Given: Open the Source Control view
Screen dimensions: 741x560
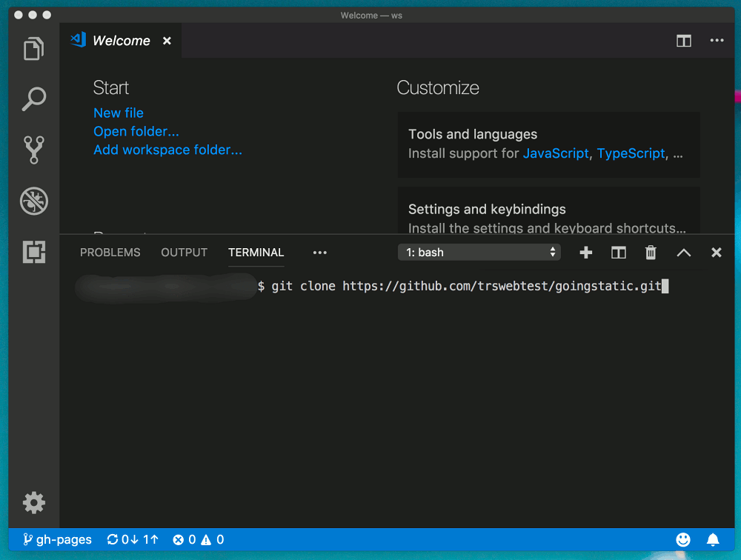Looking at the screenshot, I should [34, 150].
